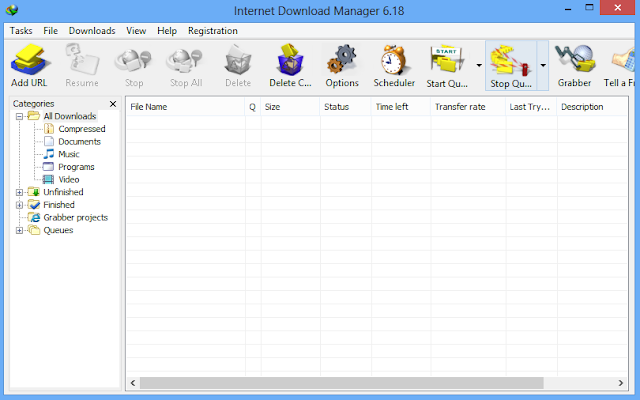Viewport: 640px width, 400px height.
Task: Select the Finished category label
Action: pos(59,205)
